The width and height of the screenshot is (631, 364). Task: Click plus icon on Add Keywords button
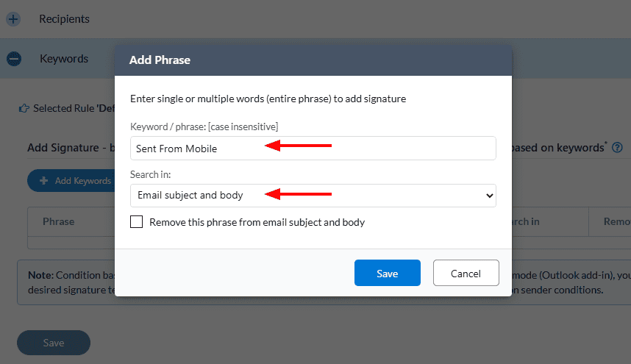coord(44,181)
